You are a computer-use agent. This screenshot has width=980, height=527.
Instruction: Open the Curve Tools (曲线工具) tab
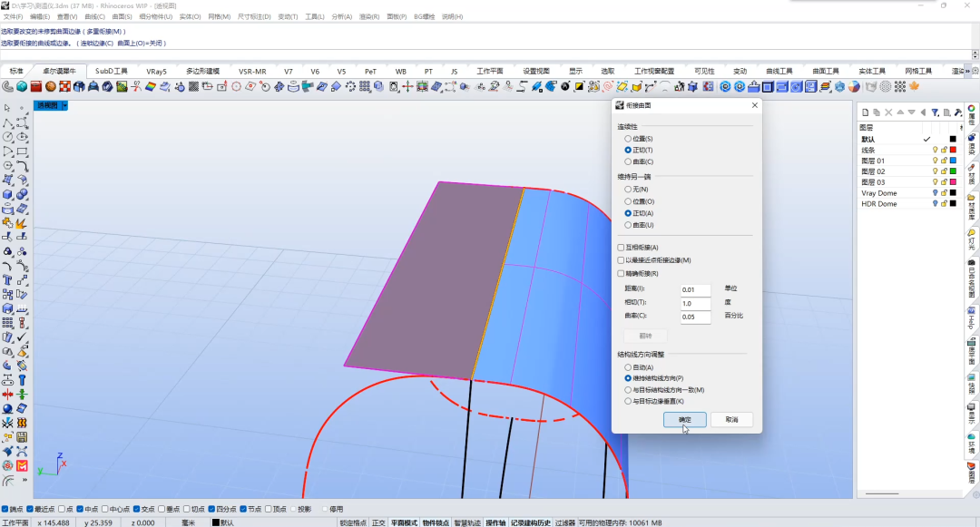[779, 71]
